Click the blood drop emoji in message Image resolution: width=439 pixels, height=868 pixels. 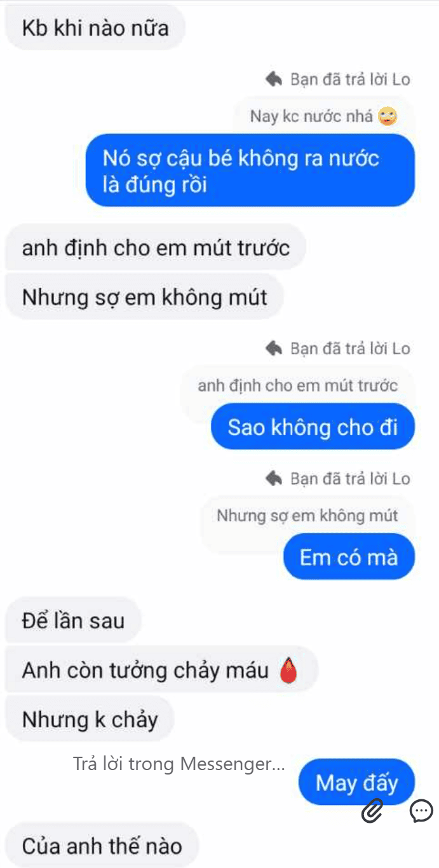tap(288, 670)
